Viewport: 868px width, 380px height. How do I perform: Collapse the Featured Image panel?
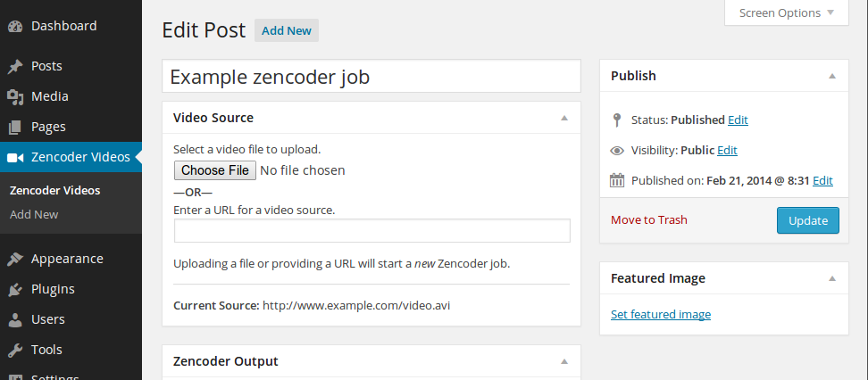(831, 279)
